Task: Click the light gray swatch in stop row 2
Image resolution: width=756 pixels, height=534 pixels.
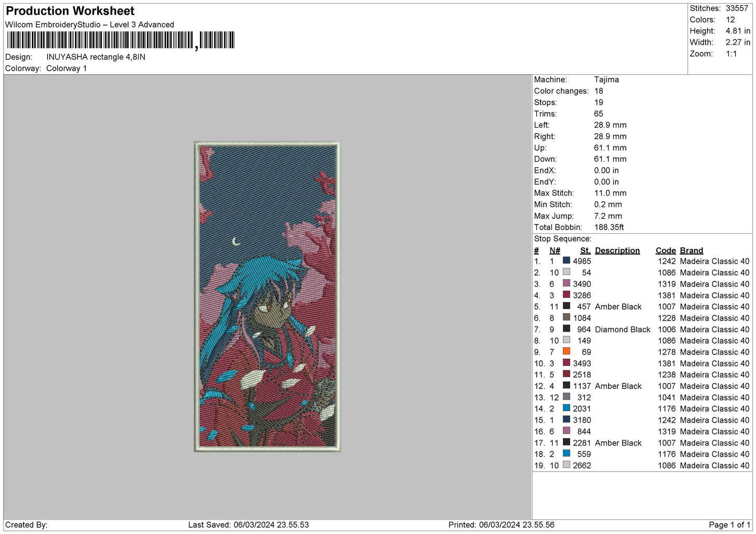Action: click(x=566, y=272)
